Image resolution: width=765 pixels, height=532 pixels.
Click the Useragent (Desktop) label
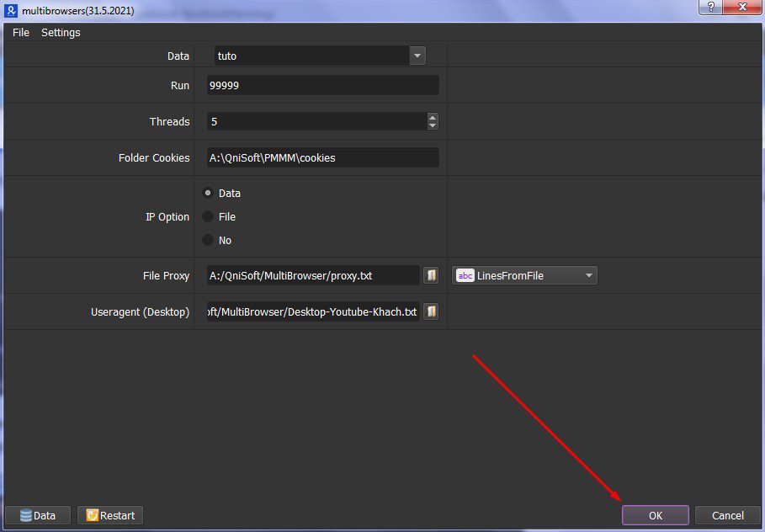point(140,312)
